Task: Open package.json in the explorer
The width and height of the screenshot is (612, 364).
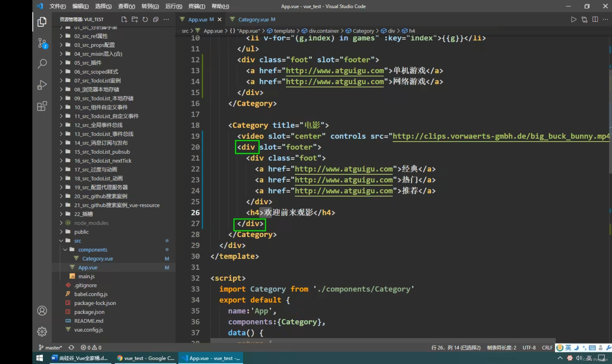Action: pos(89,312)
